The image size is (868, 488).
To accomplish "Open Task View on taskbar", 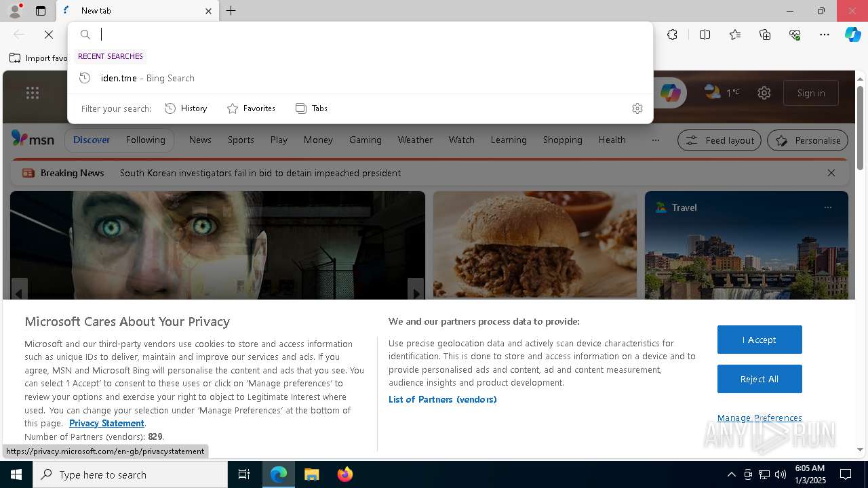I will point(244,474).
